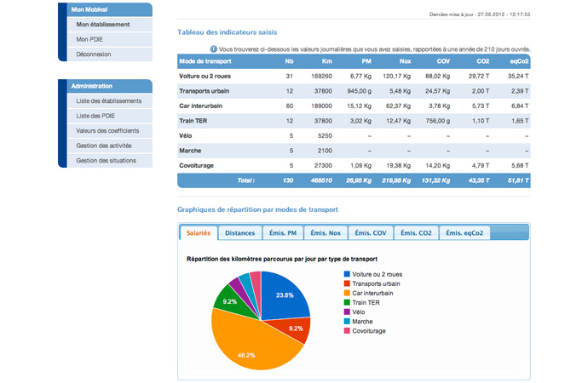The height and width of the screenshot is (383, 588).
Task: Open Gestion des situations
Action: click(x=107, y=160)
